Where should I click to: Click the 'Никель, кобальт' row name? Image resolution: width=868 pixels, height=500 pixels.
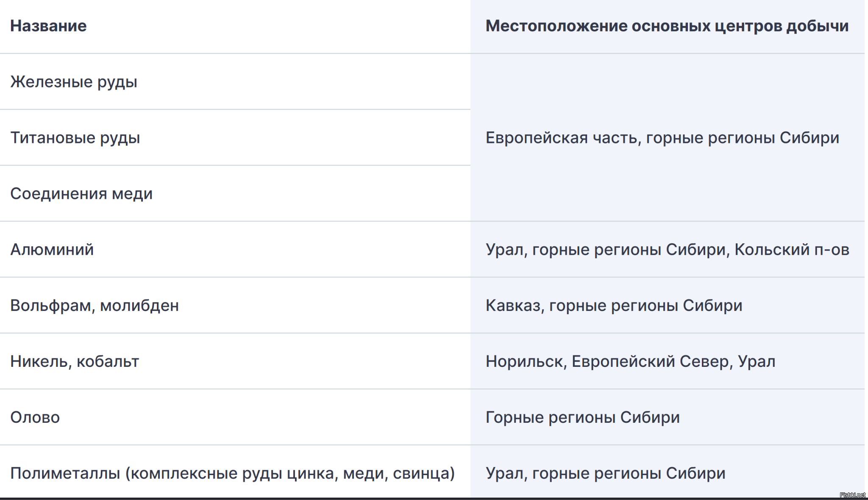[75, 361]
